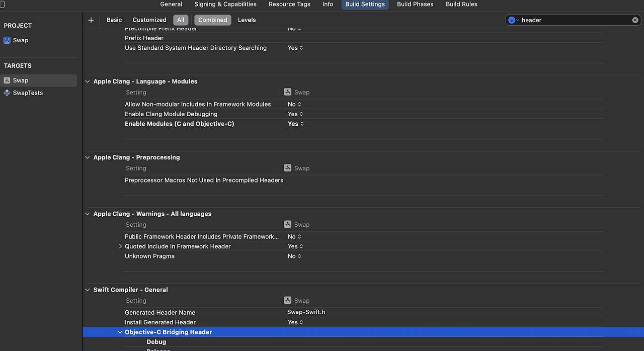Add a build setting with plus icon
This screenshot has height=351, width=644.
tap(91, 20)
